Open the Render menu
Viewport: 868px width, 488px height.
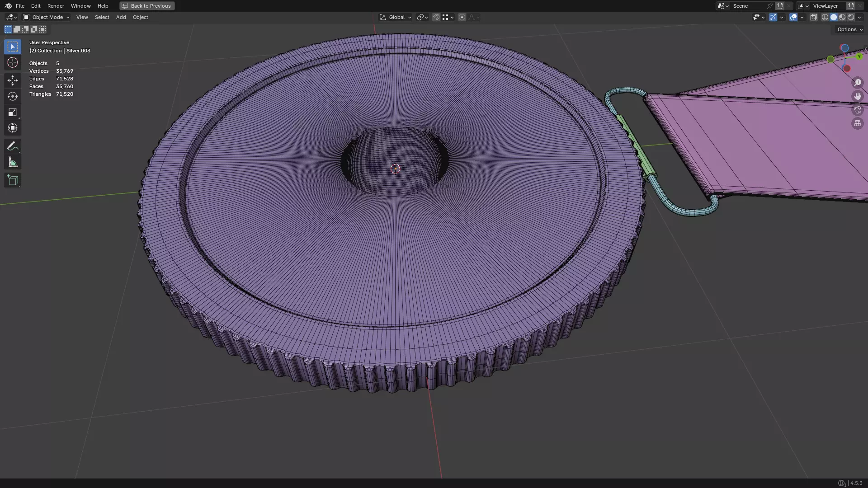[x=56, y=6]
